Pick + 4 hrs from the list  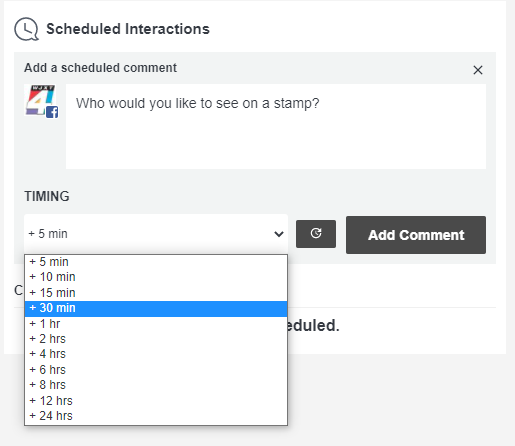pos(156,354)
